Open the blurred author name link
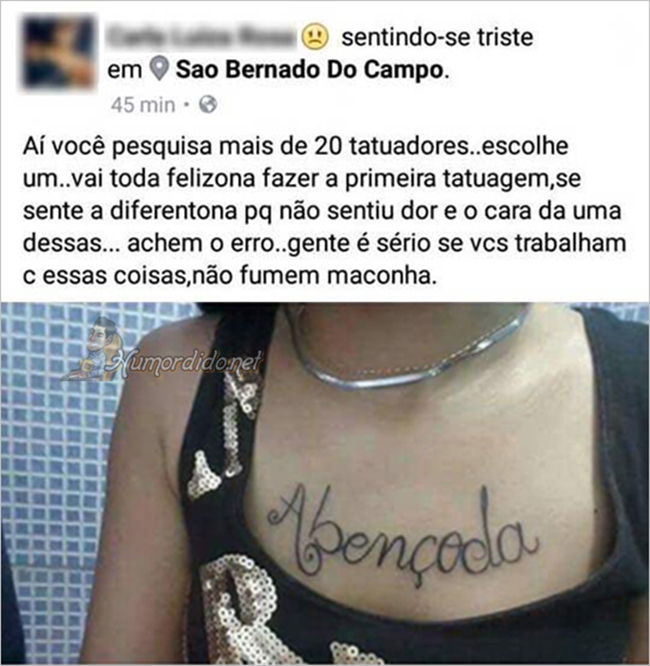 point(201,37)
